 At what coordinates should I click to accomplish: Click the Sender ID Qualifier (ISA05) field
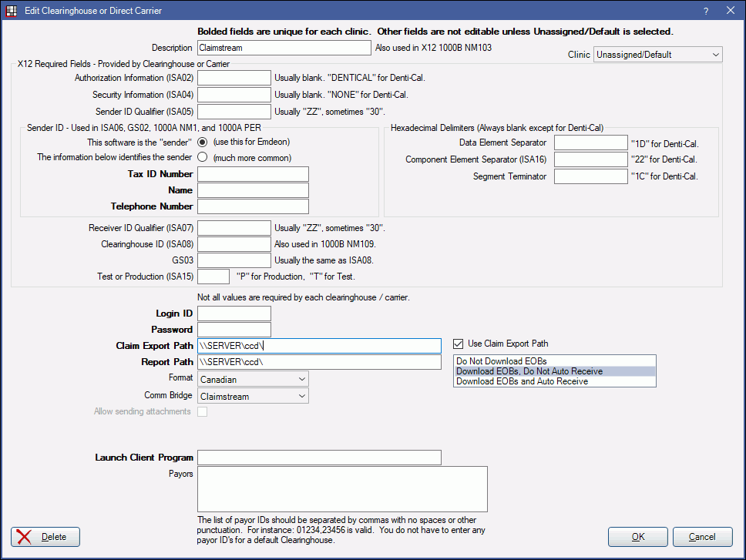[x=234, y=112]
